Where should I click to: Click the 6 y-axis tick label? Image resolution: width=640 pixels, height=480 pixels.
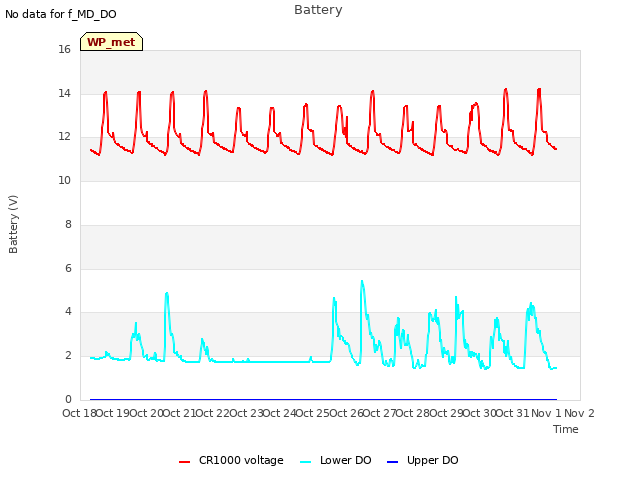[68, 268]
